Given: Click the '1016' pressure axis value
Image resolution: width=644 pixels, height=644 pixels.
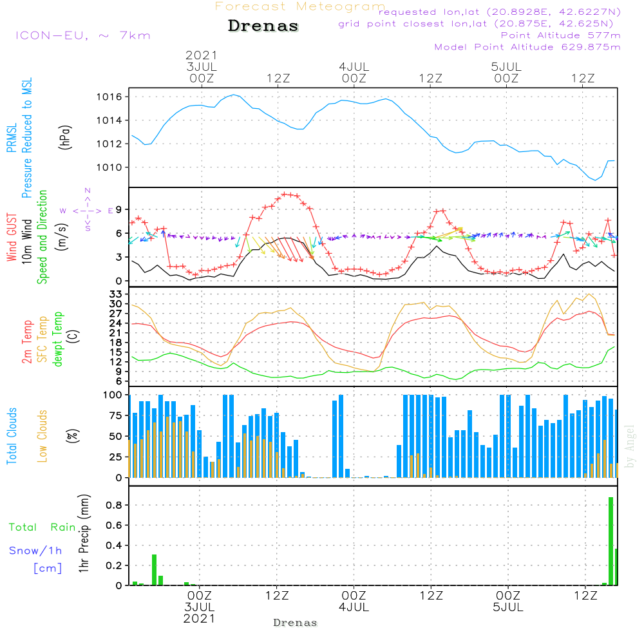Looking at the screenshot, I should click(109, 97).
